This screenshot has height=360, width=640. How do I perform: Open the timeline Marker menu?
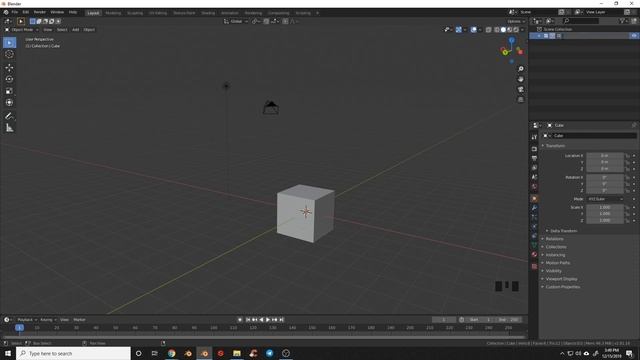click(x=79, y=320)
